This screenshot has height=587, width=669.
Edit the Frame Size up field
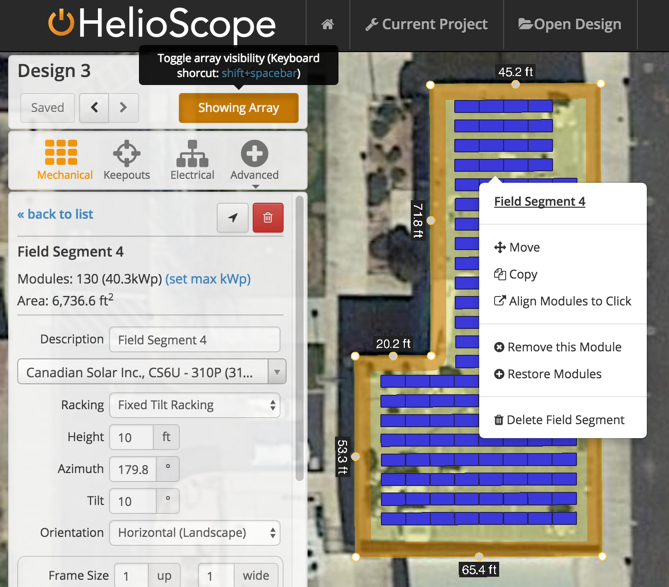131,576
